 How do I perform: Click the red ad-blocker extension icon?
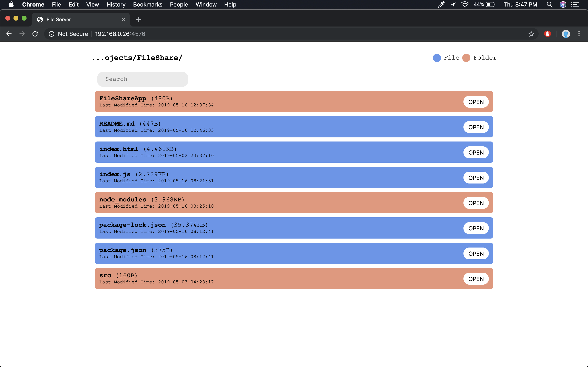click(547, 34)
